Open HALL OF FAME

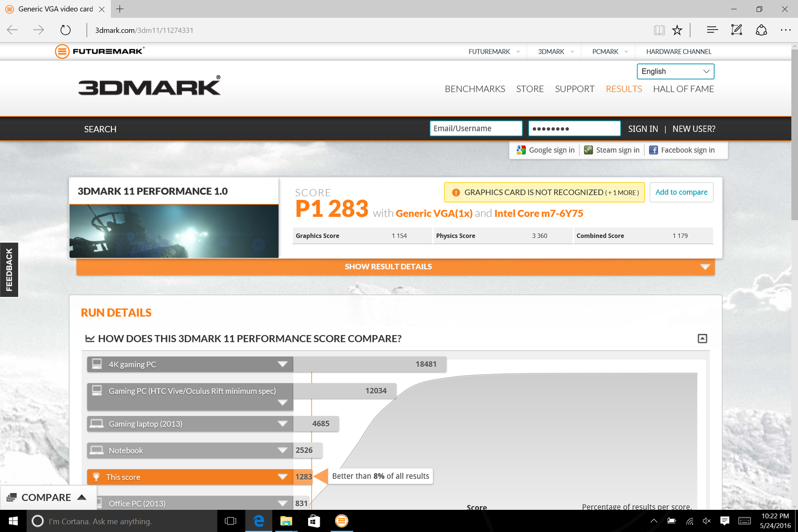click(683, 89)
